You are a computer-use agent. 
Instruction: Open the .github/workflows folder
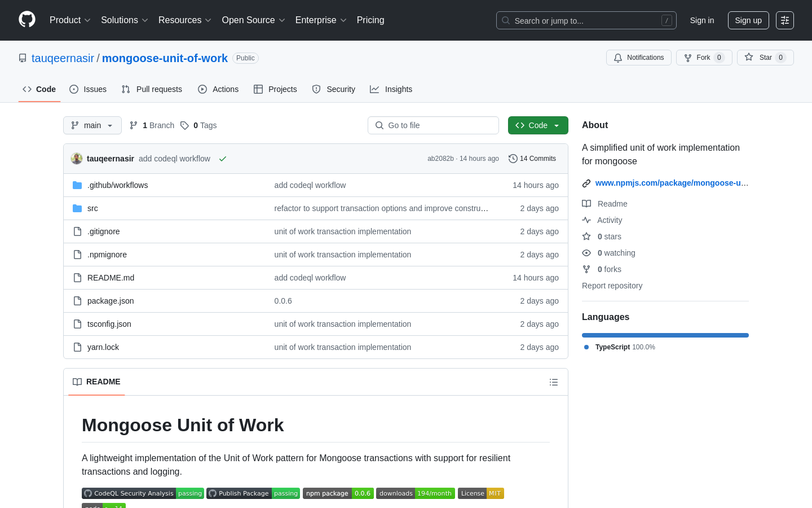pos(117,185)
